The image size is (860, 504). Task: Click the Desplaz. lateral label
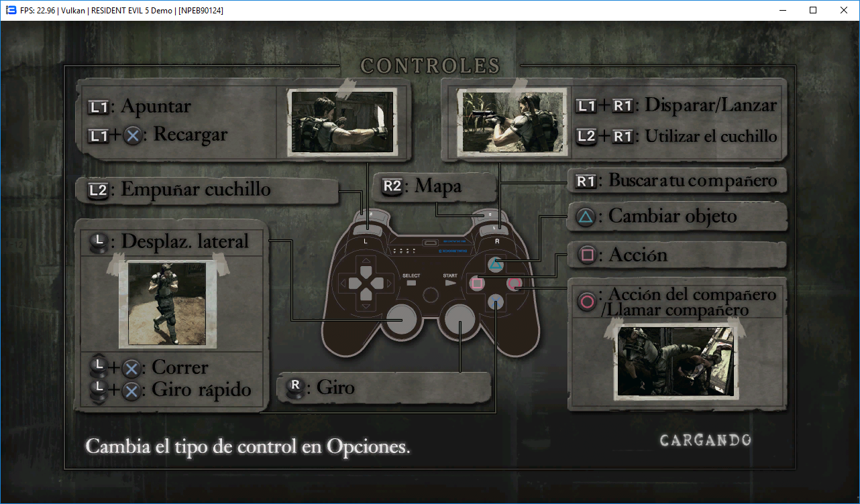click(185, 241)
